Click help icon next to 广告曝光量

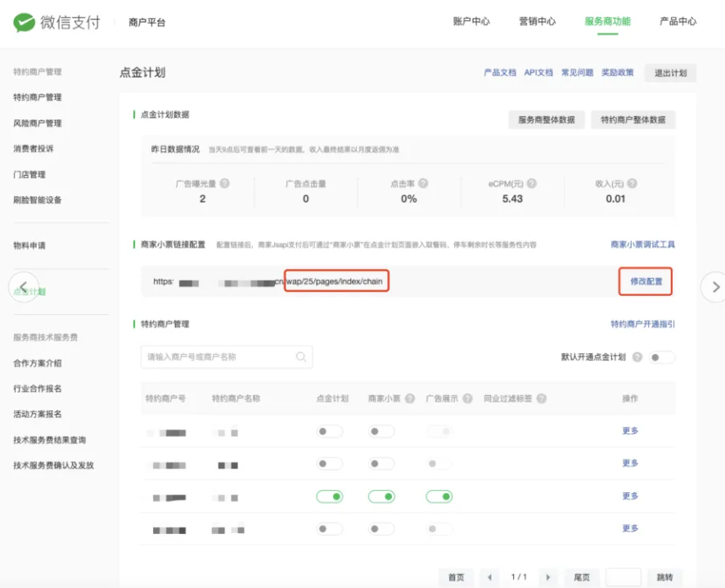224,184
